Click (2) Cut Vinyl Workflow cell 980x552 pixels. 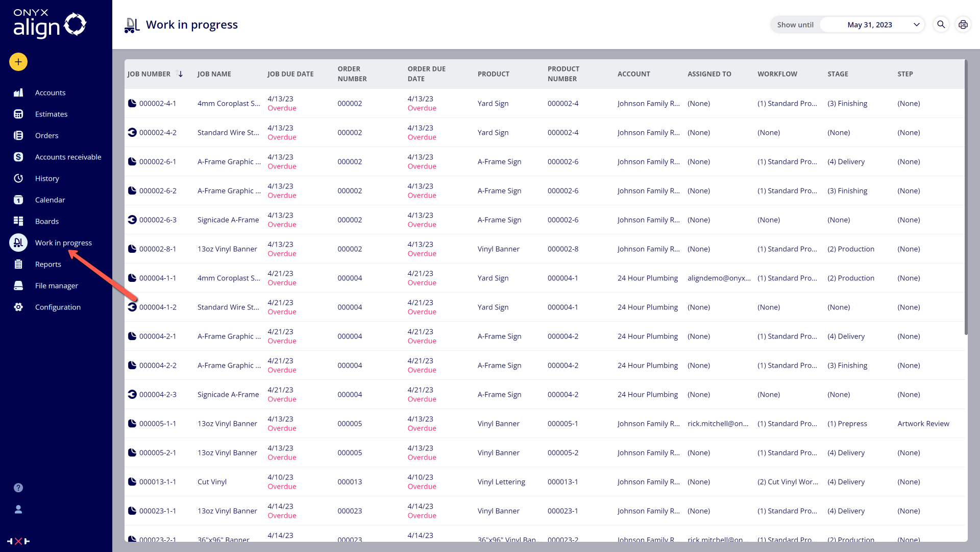tap(788, 482)
